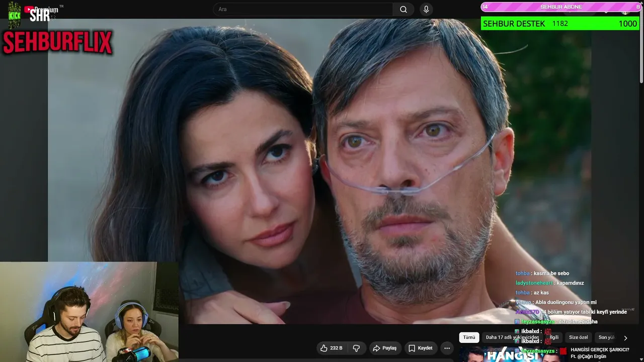This screenshot has height=362, width=644.
Task: Select the Tümü filter chip
Action: [x=469, y=337]
